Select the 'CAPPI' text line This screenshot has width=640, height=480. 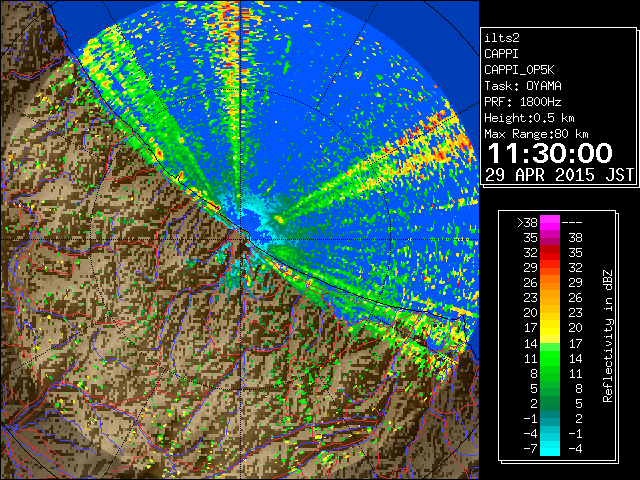pyautogui.click(x=501, y=54)
